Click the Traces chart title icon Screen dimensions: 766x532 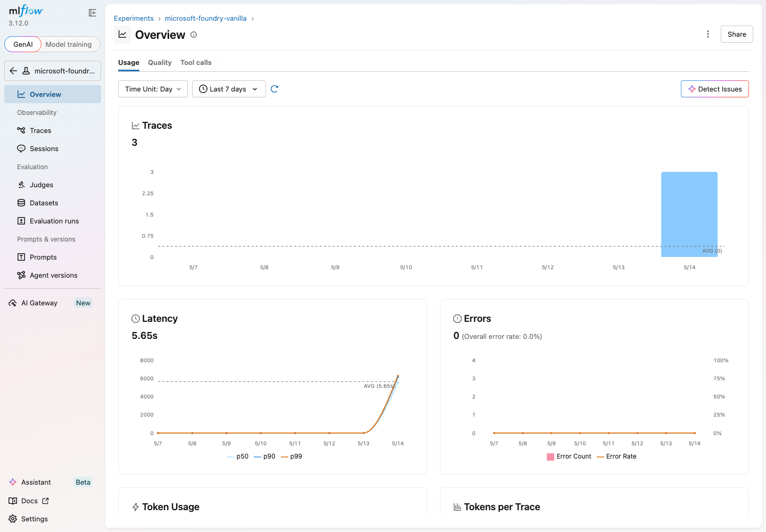pos(136,126)
